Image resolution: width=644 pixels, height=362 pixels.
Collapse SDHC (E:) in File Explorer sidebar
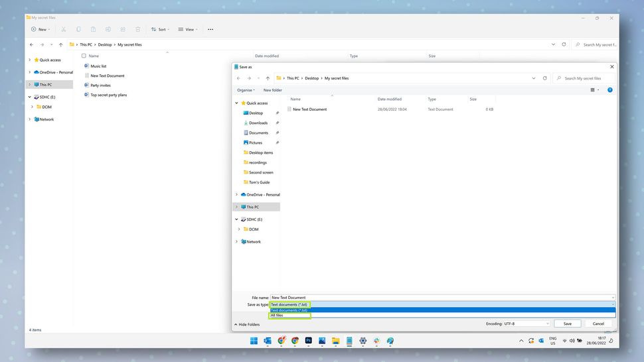30,97
